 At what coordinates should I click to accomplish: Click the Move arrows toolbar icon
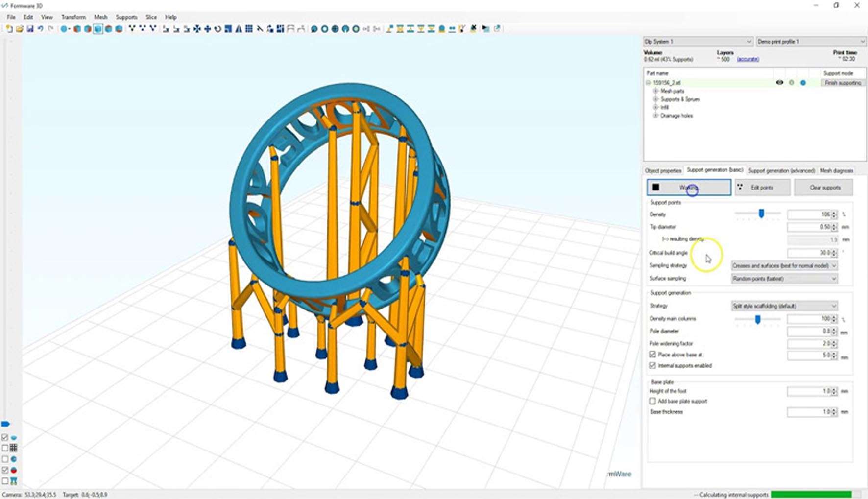[207, 29]
